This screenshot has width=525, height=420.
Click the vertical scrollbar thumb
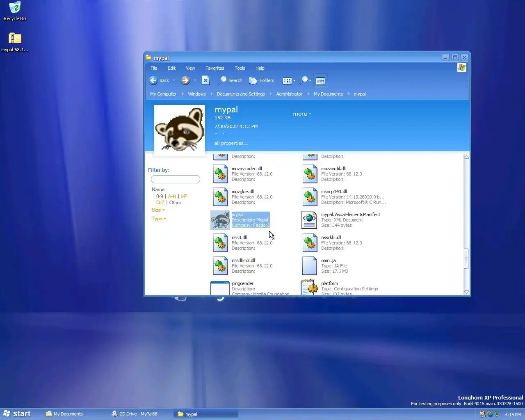coord(466,259)
